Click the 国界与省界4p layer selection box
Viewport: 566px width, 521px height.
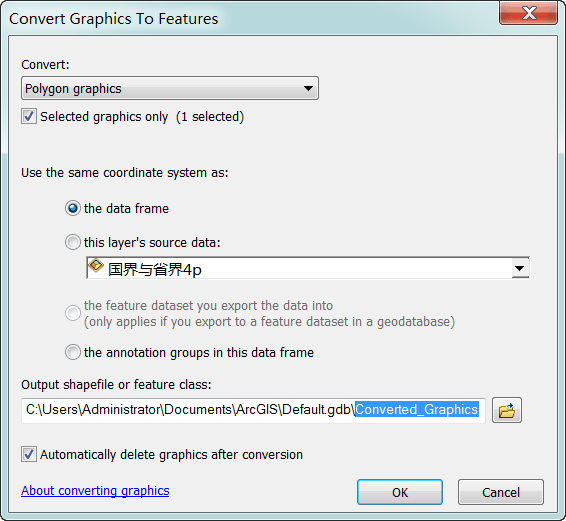point(308,268)
